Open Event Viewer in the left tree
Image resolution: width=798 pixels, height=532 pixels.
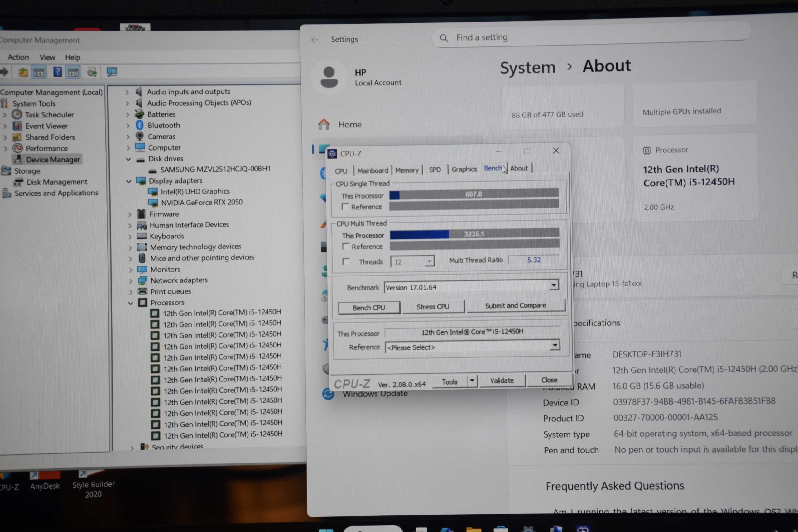(x=46, y=126)
